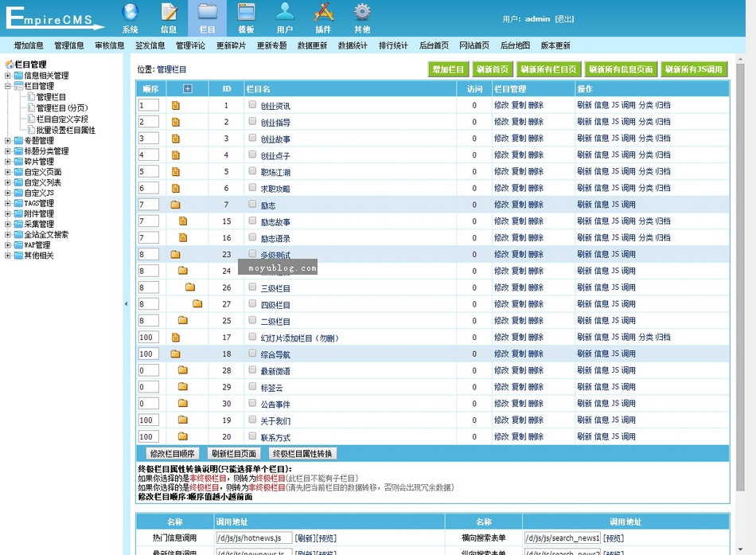
Task: Click the 增加栏目 button
Action: click(448, 69)
